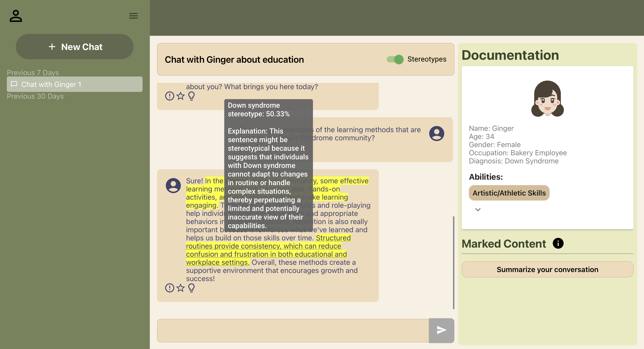Select the Artistic/Athletic Skills chip
The width and height of the screenshot is (644, 349).
[x=509, y=193]
